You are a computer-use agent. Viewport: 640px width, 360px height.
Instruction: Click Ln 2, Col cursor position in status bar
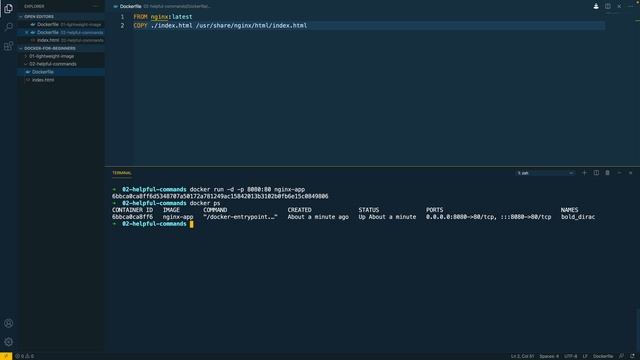coord(522,356)
